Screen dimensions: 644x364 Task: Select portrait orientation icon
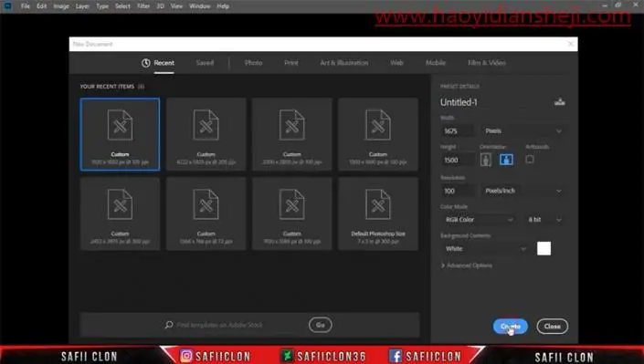[x=485, y=160]
